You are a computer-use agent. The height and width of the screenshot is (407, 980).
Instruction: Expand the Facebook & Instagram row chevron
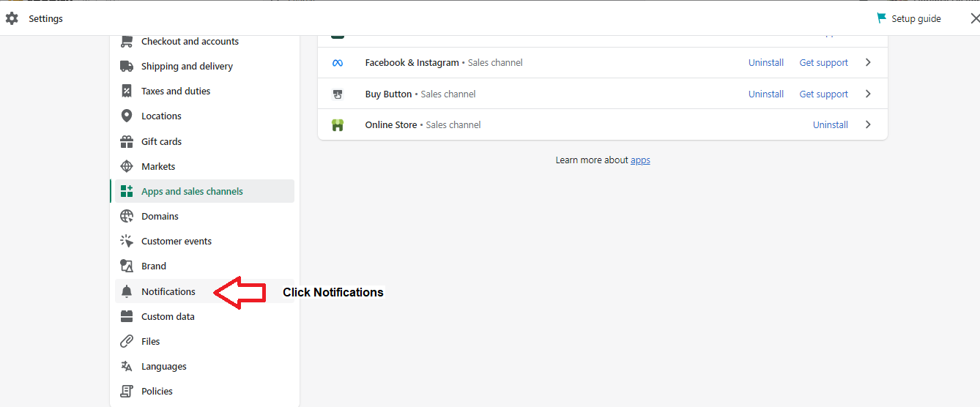[x=868, y=63]
